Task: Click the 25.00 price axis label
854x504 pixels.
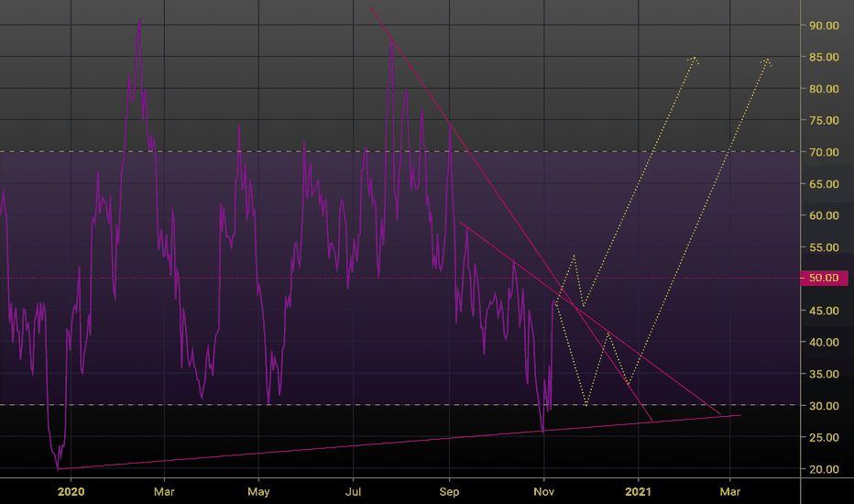Action: [824, 437]
